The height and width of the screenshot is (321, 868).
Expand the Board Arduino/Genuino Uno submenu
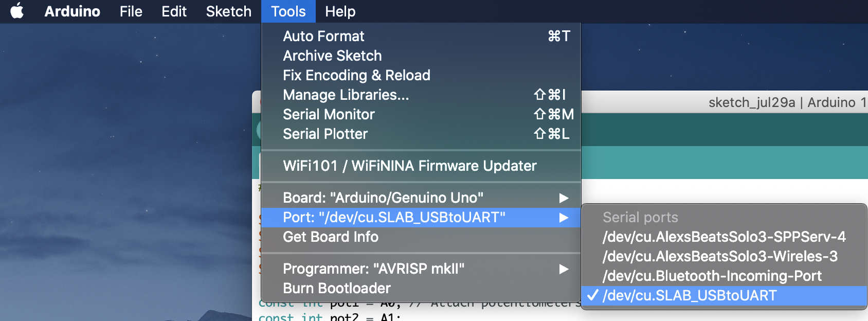(383, 198)
